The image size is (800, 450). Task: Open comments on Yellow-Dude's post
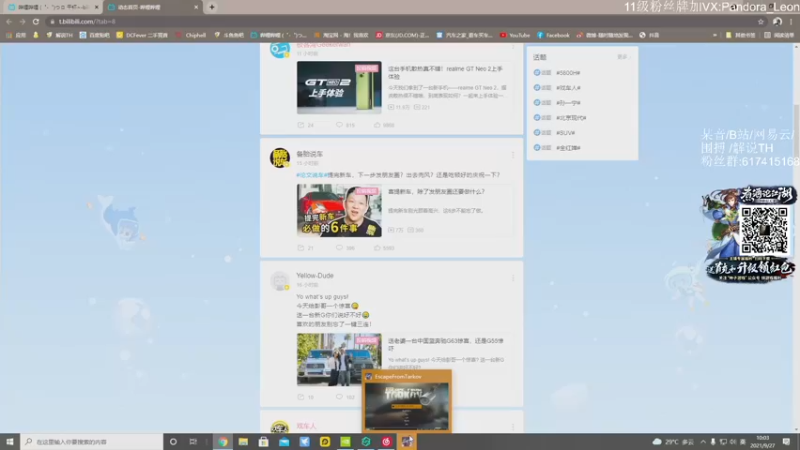[x=345, y=397]
